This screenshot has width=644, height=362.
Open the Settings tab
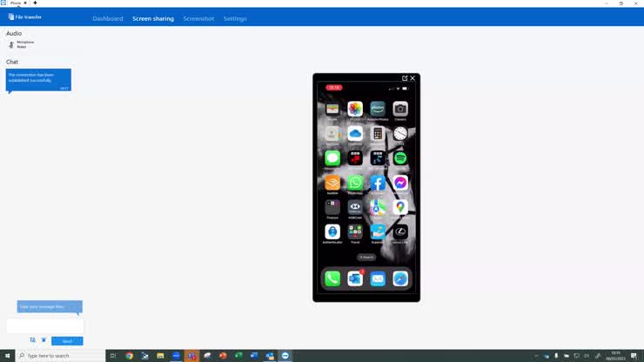coord(235,18)
